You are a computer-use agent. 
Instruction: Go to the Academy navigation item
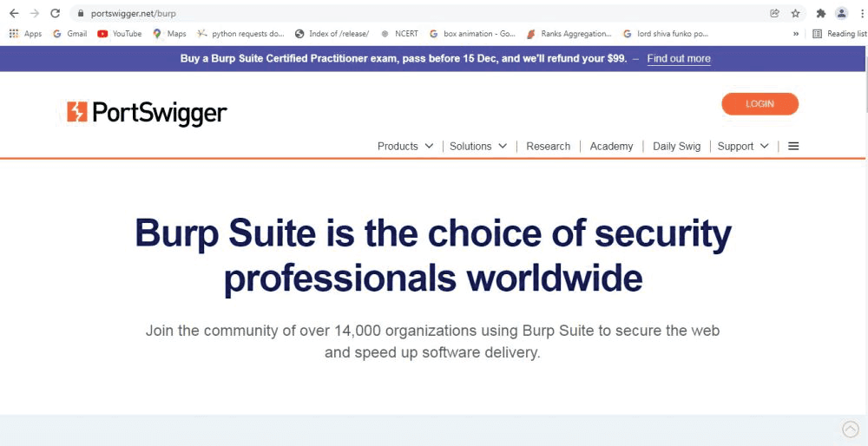(611, 146)
